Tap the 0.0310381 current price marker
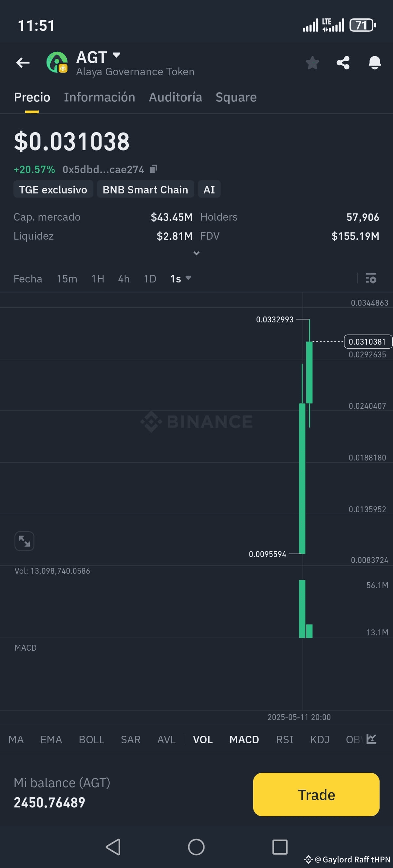Image resolution: width=393 pixels, height=868 pixels. click(x=368, y=342)
